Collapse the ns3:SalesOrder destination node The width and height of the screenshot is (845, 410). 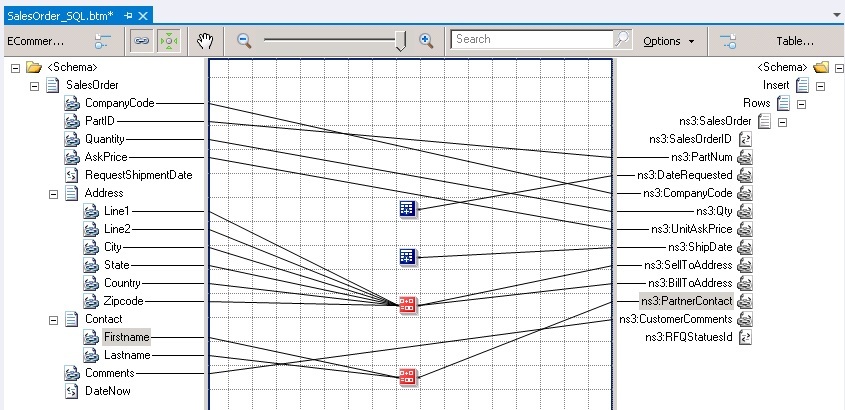782,122
